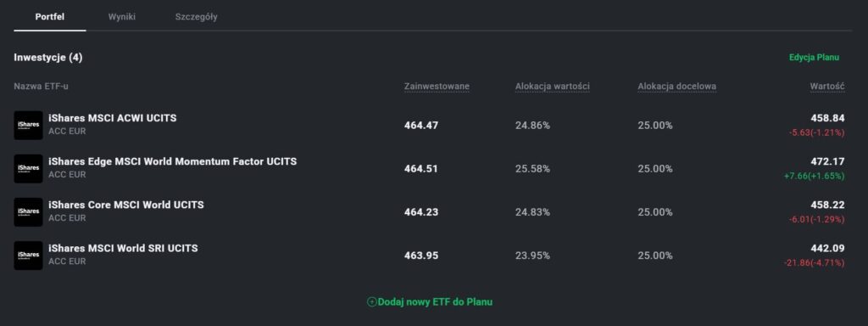Open the Szczegóły tab
868x326 pixels.
pos(197,17)
